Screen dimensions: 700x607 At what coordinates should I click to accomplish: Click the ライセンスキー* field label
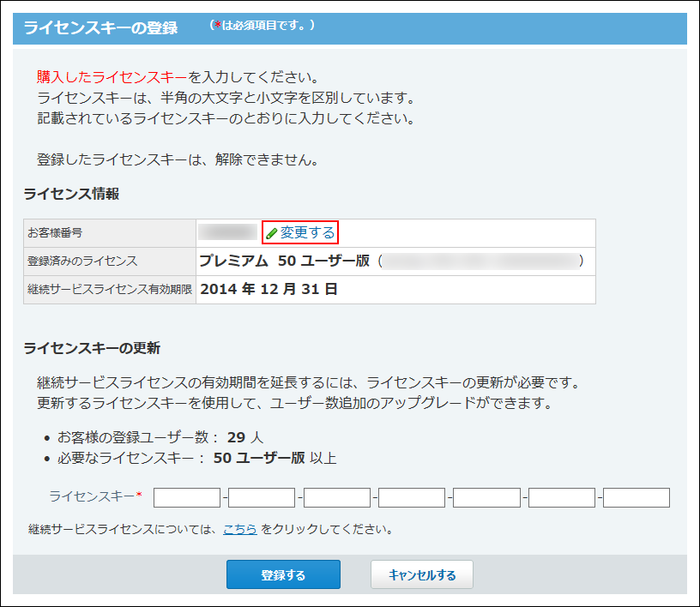tap(95, 496)
